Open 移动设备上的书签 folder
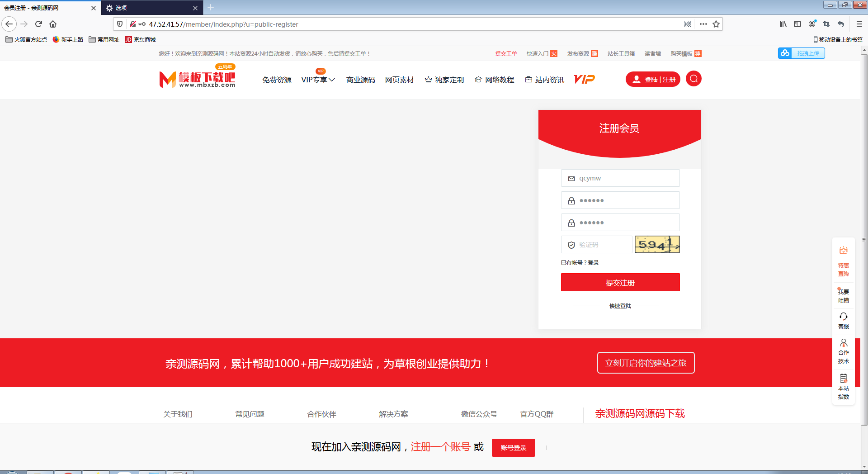 838,39
